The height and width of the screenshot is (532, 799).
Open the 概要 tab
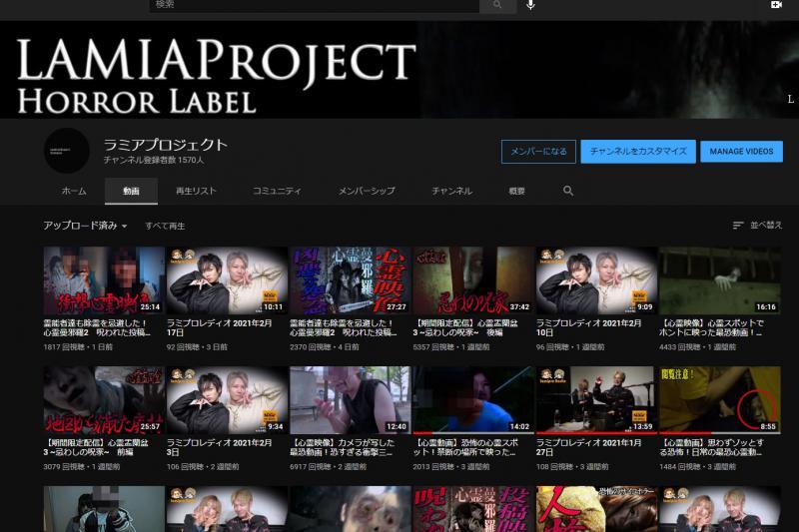click(516, 191)
